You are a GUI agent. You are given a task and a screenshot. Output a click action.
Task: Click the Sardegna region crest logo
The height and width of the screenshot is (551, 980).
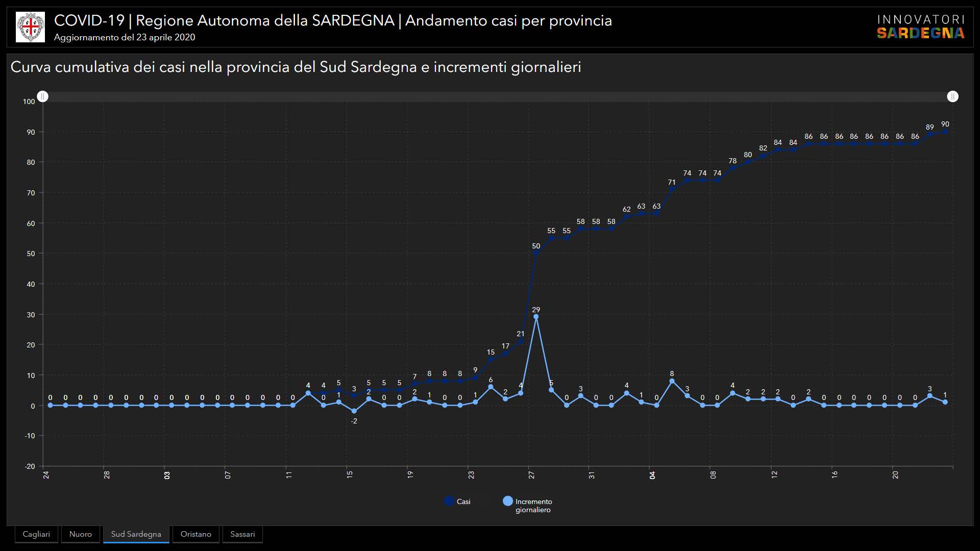coord(30,27)
